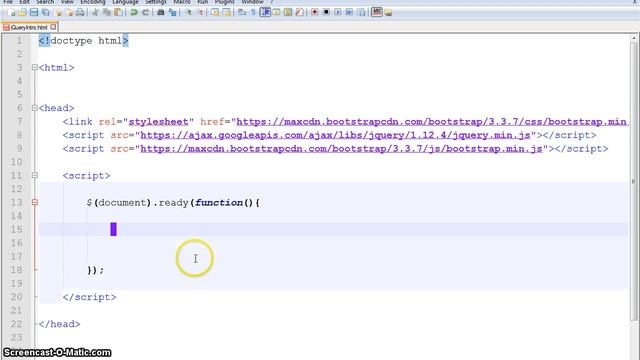This screenshot has width=640, height=360.
Task: Open the Language menu
Action: 125,2
